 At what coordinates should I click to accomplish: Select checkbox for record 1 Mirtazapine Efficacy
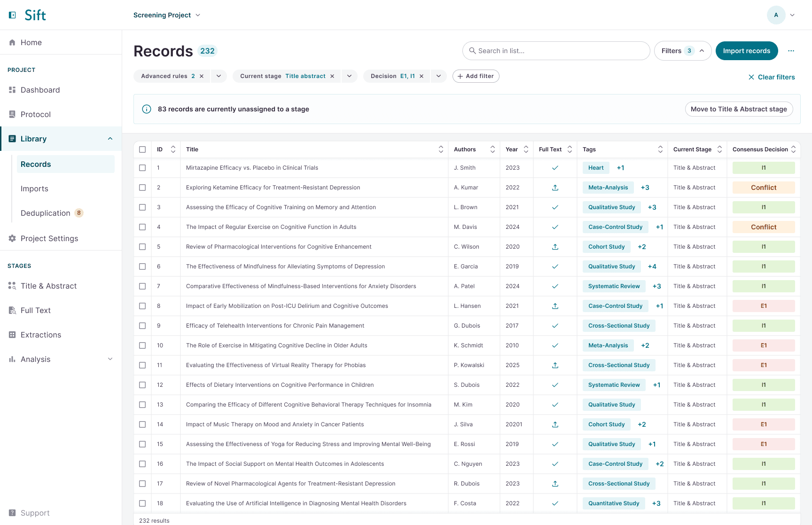tap(142, 168)
